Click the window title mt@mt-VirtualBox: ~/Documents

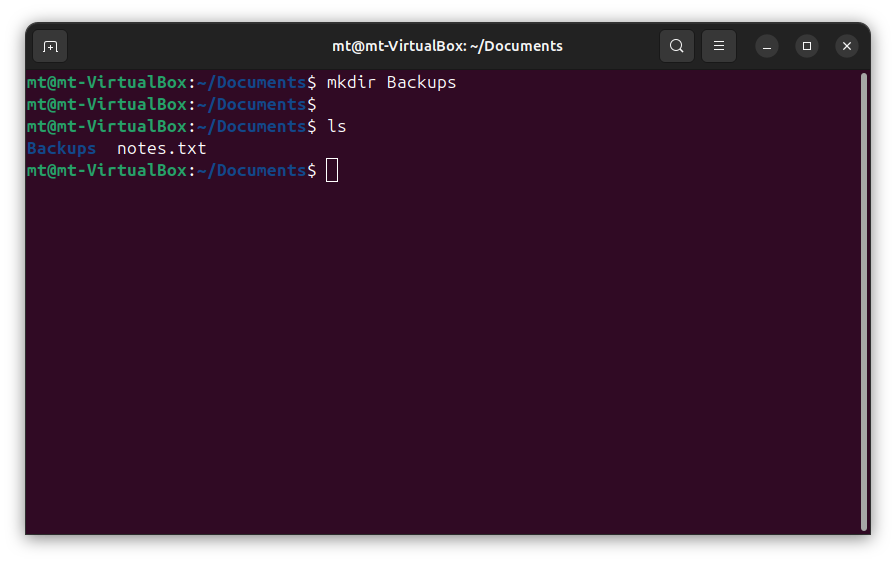pyautogui.click(x=447, y=46)
